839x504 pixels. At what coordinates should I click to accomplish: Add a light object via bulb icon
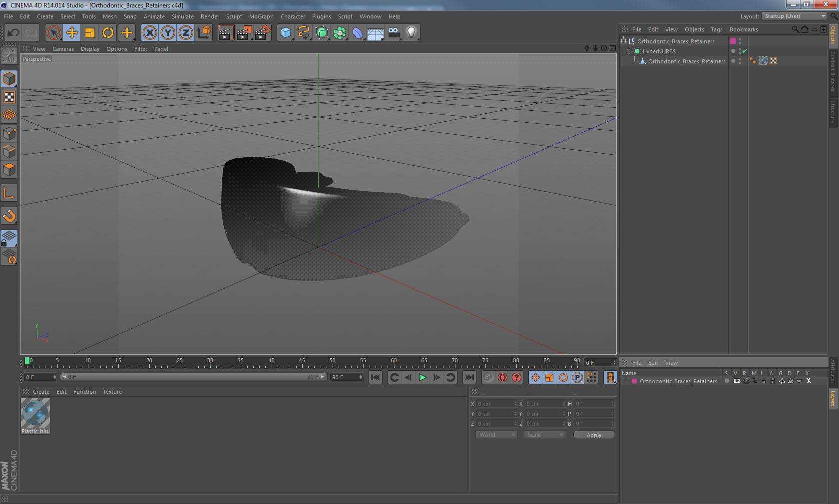(411, 33)
